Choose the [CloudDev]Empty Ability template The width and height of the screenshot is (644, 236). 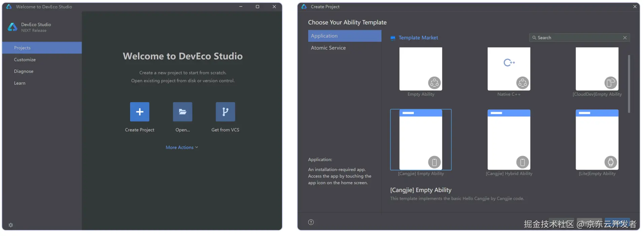pos(597,69)
